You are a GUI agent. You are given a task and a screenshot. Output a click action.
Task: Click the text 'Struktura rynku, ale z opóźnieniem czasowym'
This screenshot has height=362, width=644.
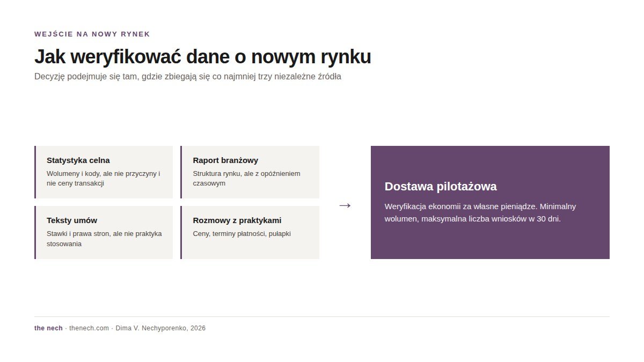[247, 179]
